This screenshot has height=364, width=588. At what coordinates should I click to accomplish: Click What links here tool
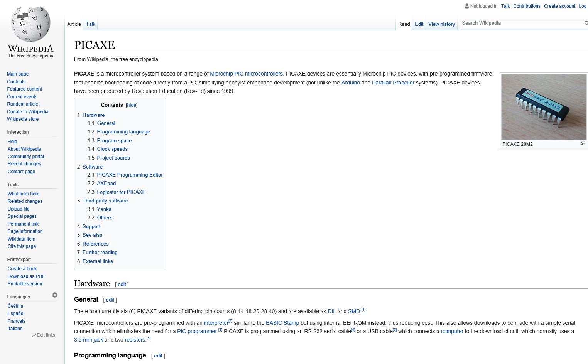pos(24,194)
